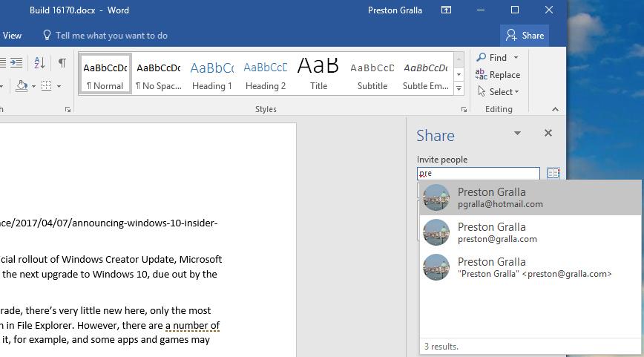
Task: Click the Sort A-Z icon
Action: point(39,62)
